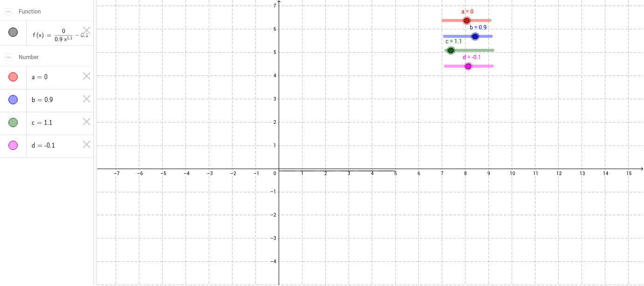Click the 'Number' section heading
Viewport: 644px width, 286px height.
pyautogui.click(x=29, y=57)
